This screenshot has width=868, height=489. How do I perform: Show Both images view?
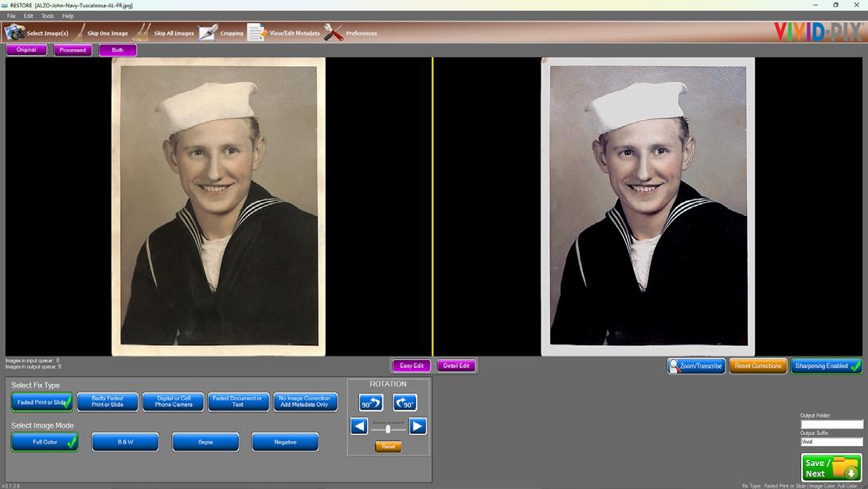(117, 50)
